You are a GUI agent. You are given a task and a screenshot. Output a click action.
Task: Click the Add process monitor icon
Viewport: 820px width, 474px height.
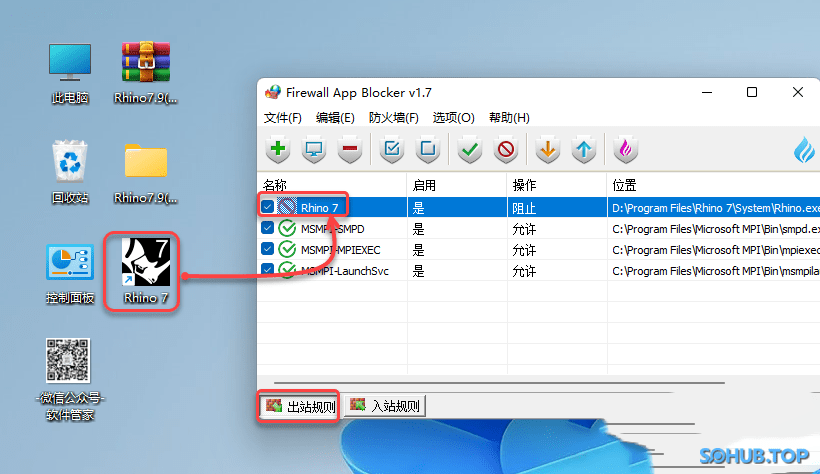[314, 149]
